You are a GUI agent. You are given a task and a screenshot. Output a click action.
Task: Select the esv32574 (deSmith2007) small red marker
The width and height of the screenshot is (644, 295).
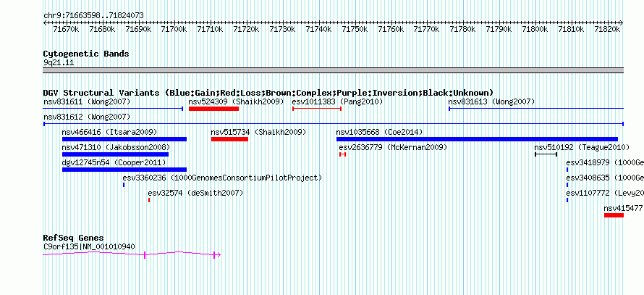tap(149, 200)
